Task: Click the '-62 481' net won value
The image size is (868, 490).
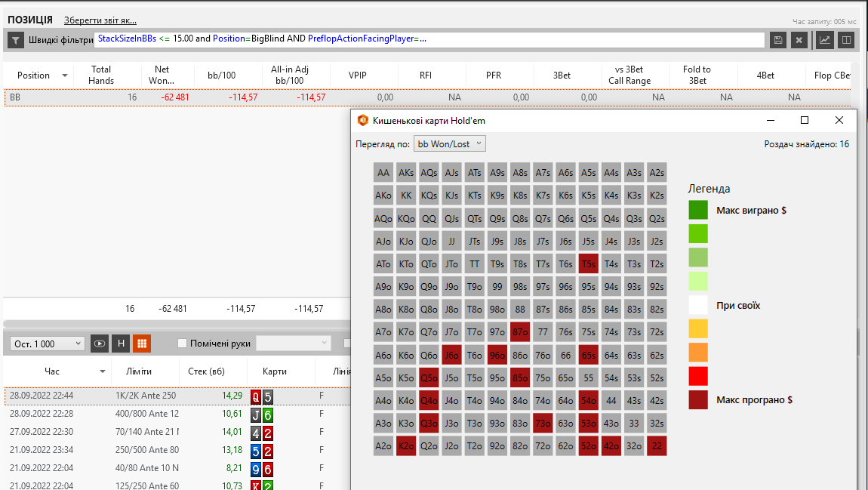Action: 175,97
